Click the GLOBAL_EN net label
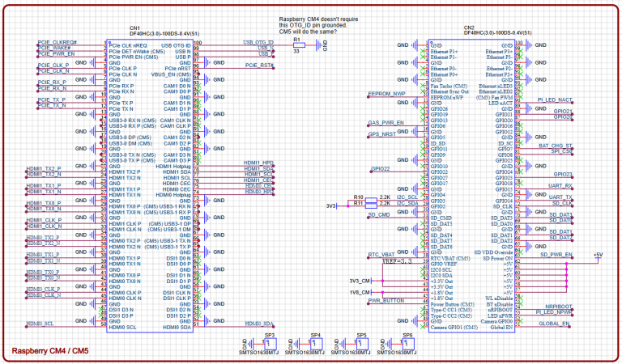 [554, 324]
